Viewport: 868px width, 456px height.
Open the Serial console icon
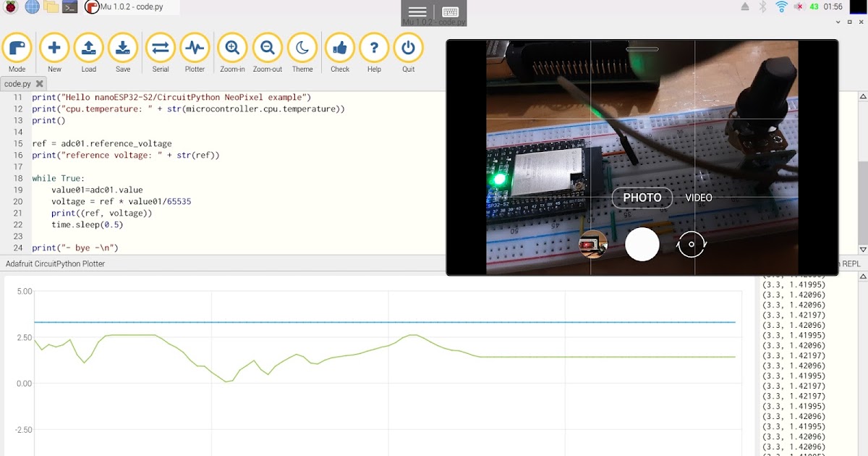[160, 49]
